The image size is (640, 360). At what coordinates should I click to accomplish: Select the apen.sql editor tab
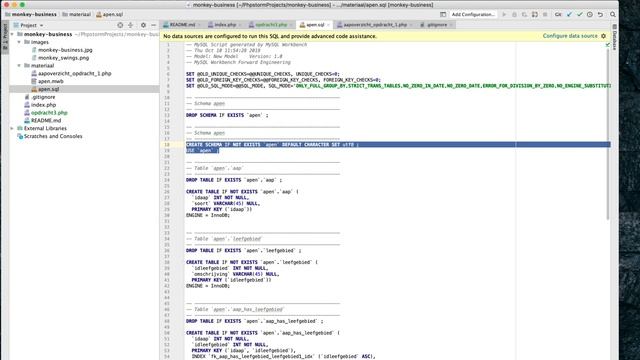coord(315,25)
